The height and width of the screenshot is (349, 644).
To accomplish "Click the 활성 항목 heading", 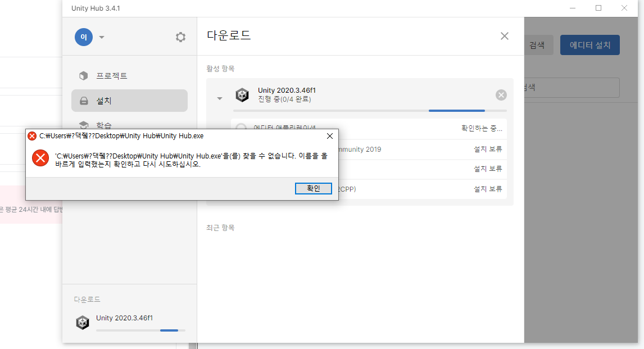I will point(220,69).
